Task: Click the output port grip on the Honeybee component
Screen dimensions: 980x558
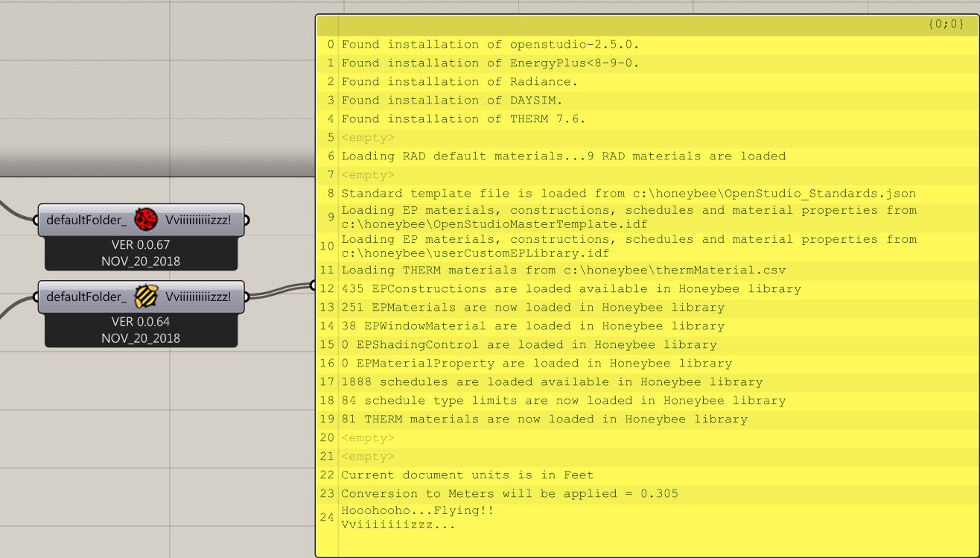Action: (248, 296)
